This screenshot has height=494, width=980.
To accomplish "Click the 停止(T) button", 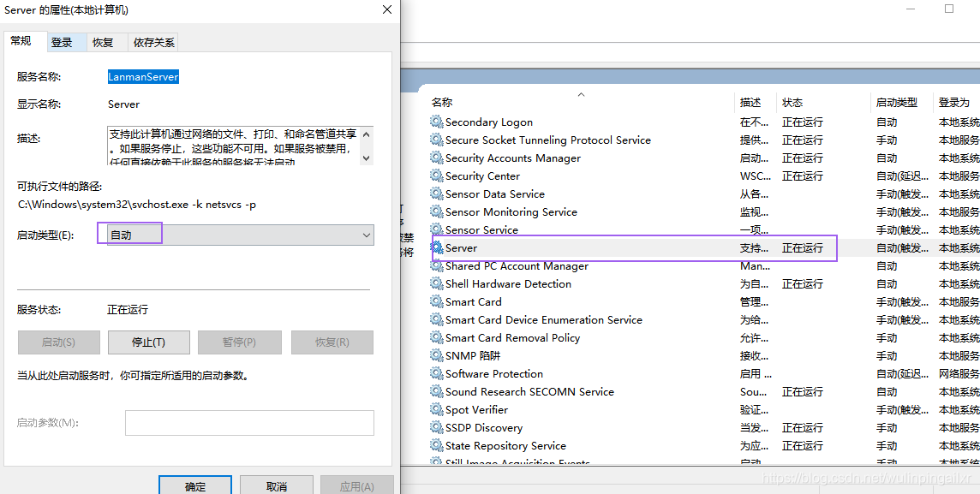I will click(x=149, y=342).
